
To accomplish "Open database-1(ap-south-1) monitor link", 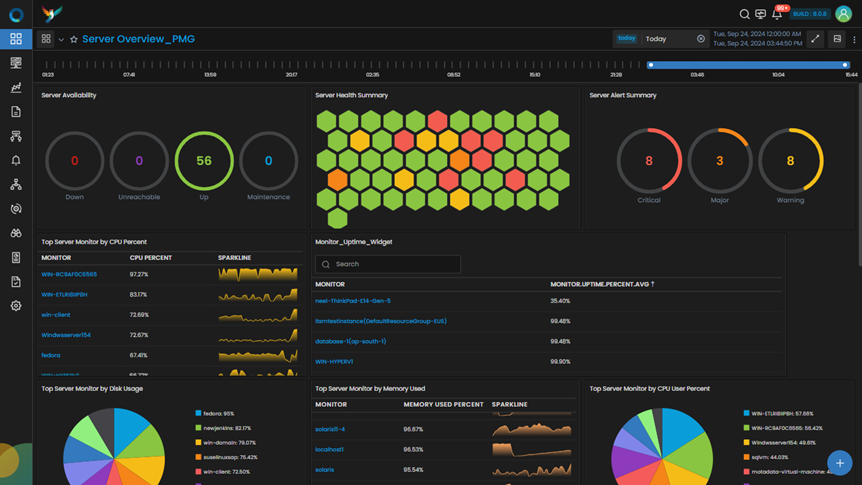I will 350,341.
